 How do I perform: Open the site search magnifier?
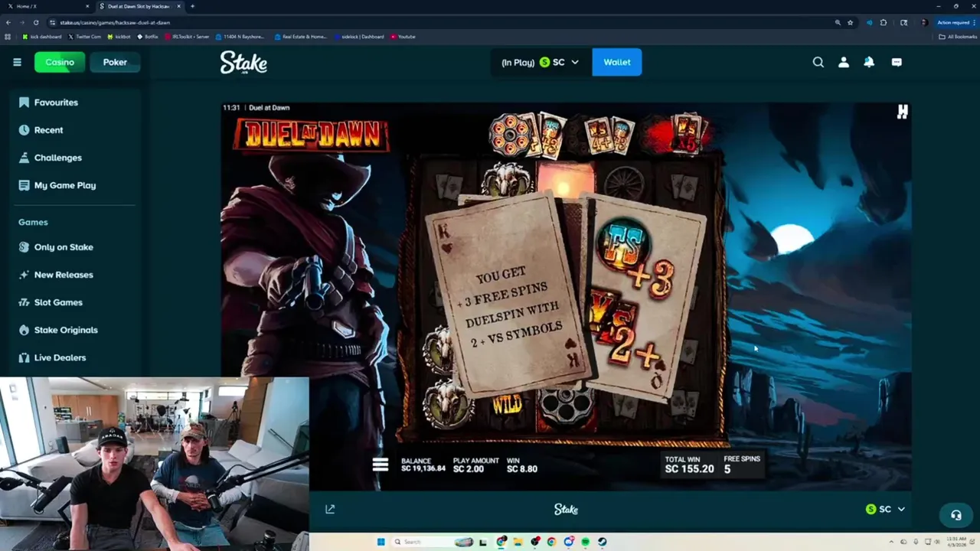pos(818,62)
